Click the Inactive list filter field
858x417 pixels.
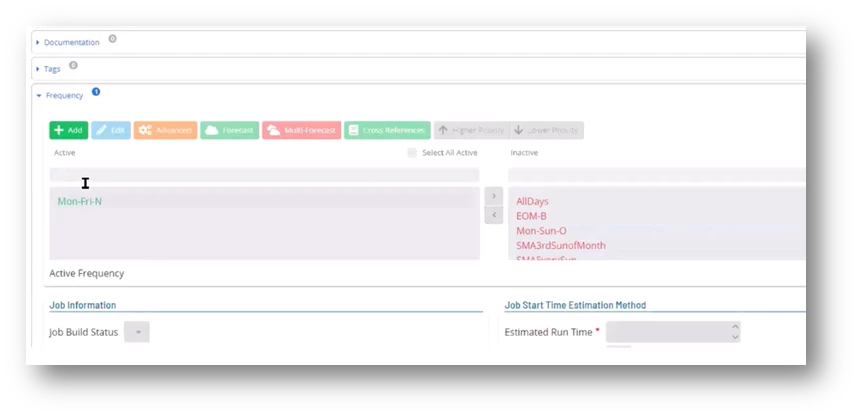[657, 175]
